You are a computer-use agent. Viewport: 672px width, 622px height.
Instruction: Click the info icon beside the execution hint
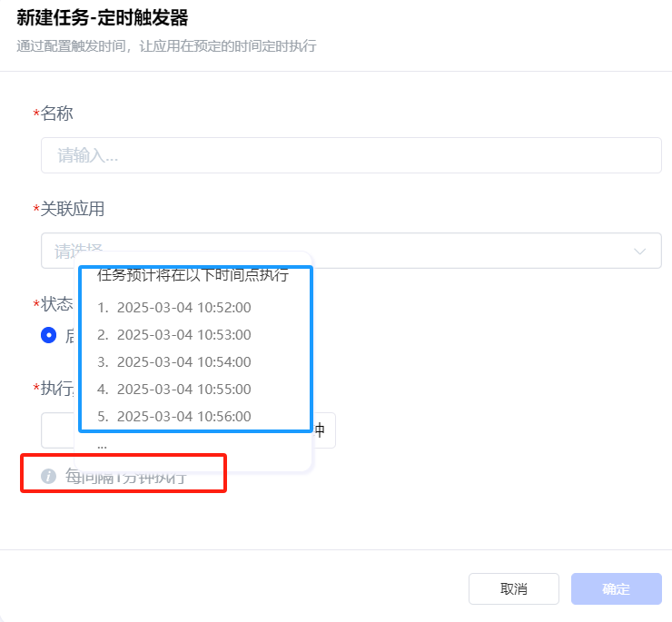point(49,476)
